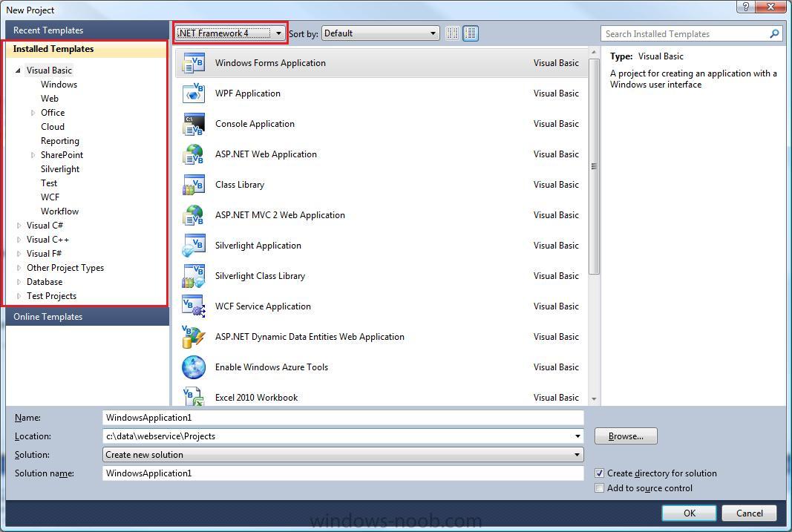This screenshot has width=792, height=532.
Task: Expand the Office node arrow
Action: click(33, 113)
